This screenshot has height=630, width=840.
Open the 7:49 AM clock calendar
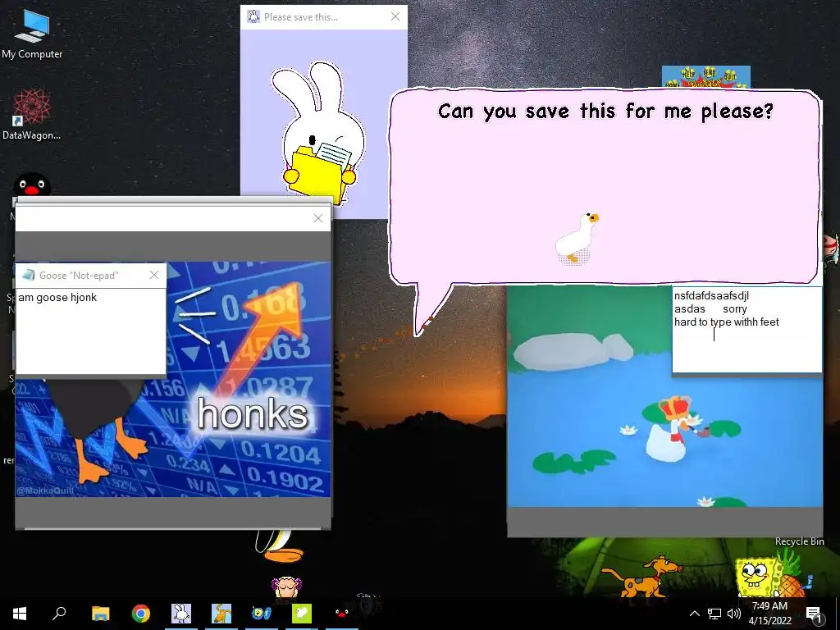(x=769, y=614)
